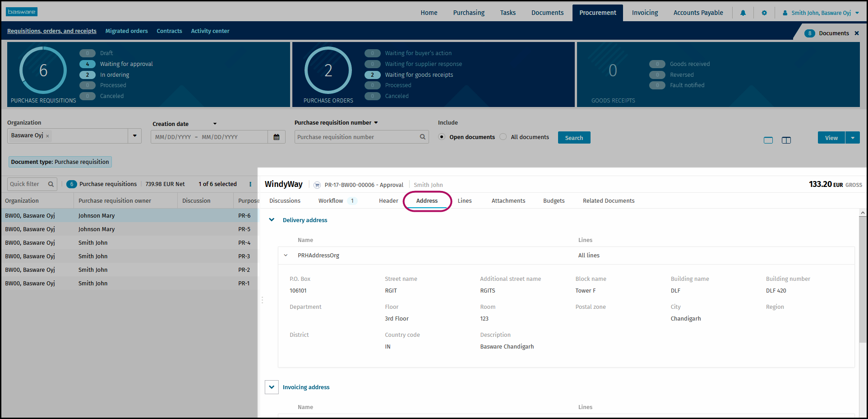Click the Document type: Purchase requisition filter chip
Viewport: 868px width, 419px height.
coord(60,162)
